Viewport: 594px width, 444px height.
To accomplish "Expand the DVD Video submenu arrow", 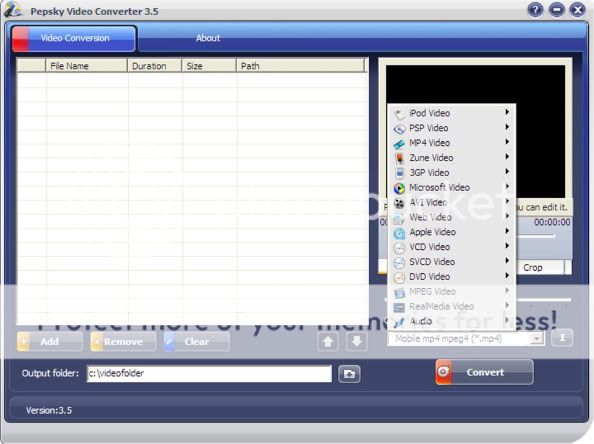I will point(507,275).
